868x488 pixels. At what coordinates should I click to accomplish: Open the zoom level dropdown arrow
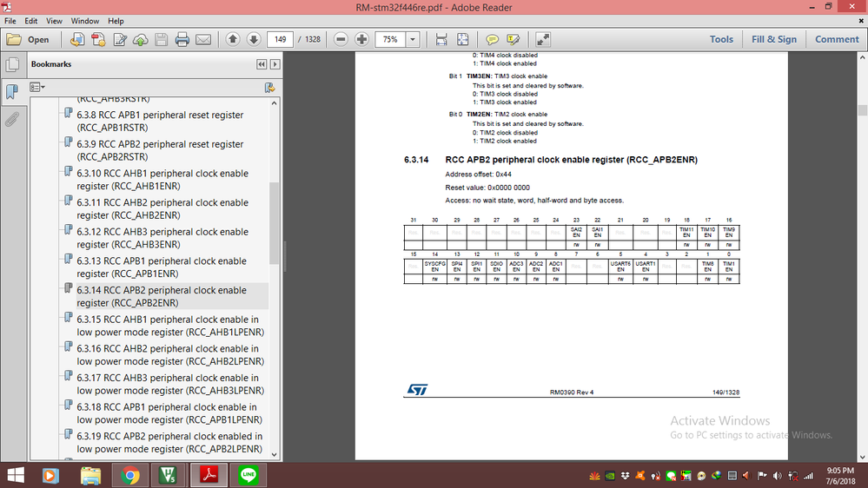413,39
